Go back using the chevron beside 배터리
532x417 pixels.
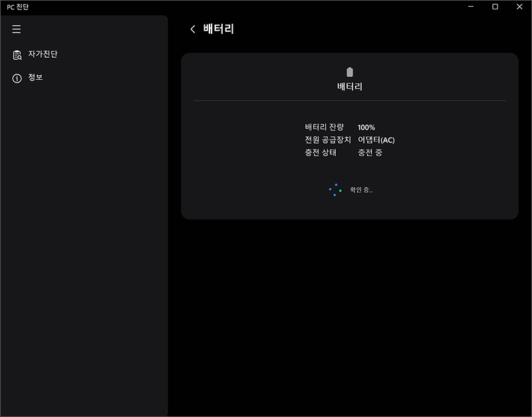(192, 29)
